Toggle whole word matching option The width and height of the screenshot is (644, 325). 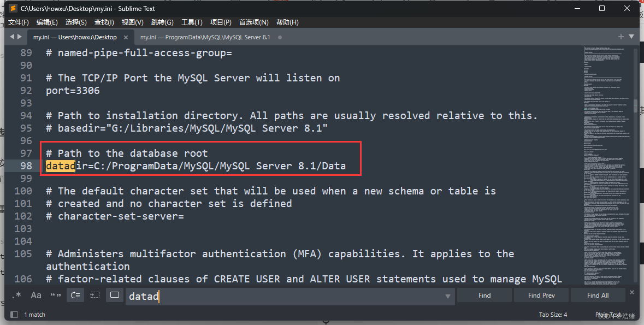pos(56,296)
